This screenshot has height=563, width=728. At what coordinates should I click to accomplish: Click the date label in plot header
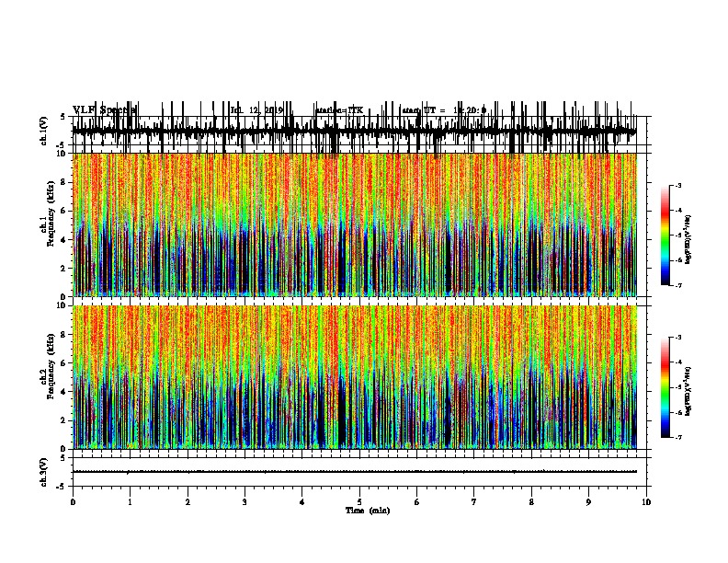tap(256, 110)
